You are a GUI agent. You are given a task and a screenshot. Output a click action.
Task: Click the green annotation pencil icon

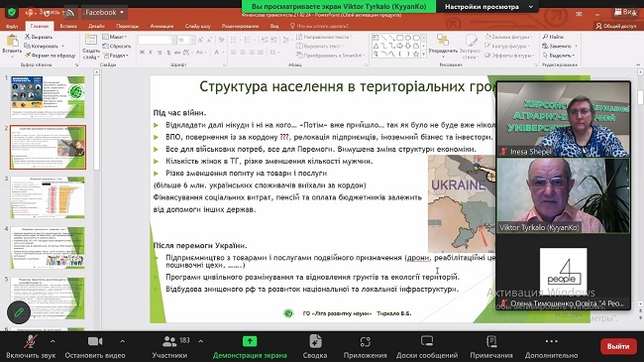[19, 312]
